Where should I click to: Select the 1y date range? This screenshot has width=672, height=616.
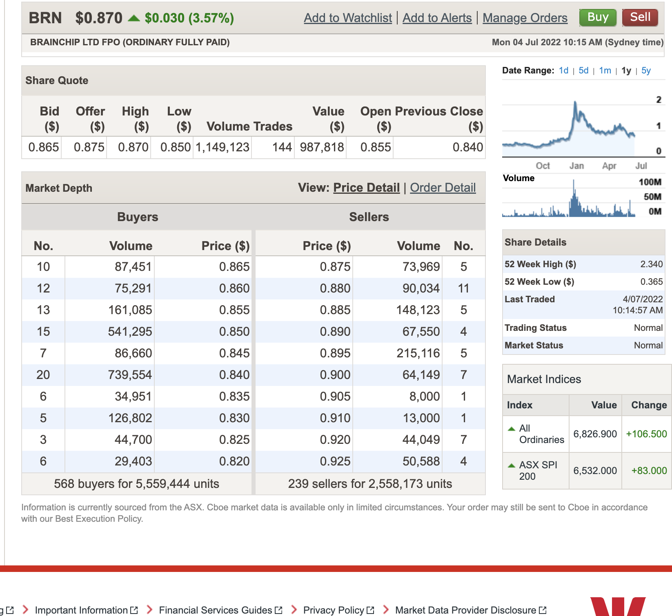tap(626, 71)
